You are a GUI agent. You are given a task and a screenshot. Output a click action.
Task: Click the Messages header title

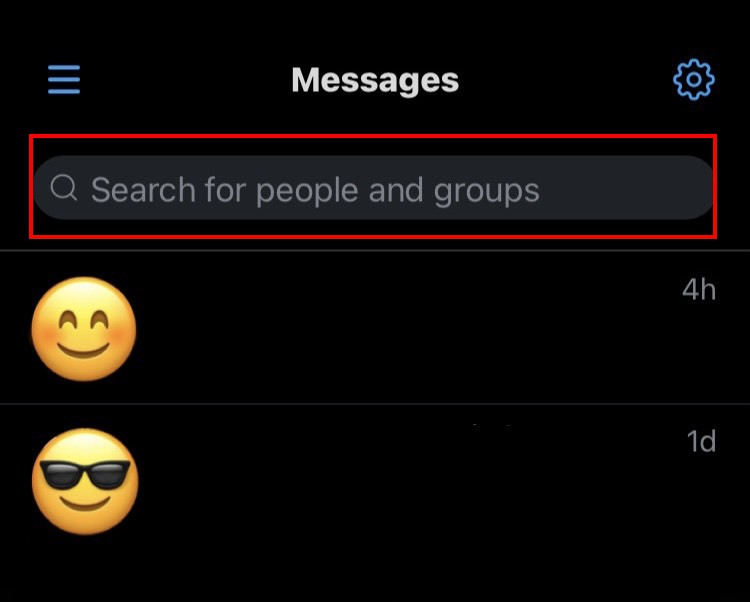(375, 80)
